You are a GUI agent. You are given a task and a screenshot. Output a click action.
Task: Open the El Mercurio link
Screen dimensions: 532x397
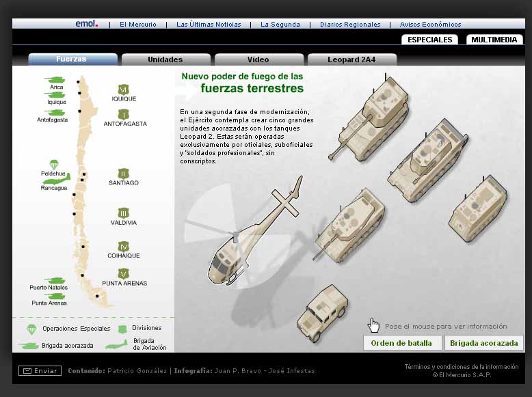tap(137, 25)
